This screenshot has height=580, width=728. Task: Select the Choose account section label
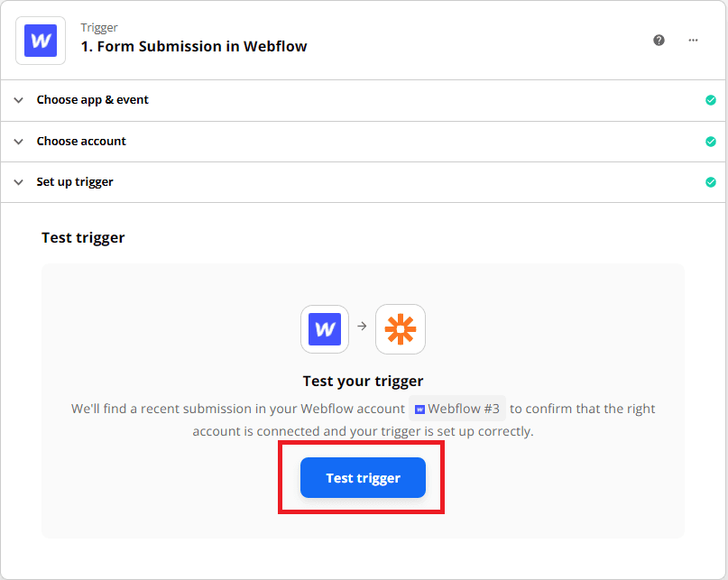pos(81,142)
